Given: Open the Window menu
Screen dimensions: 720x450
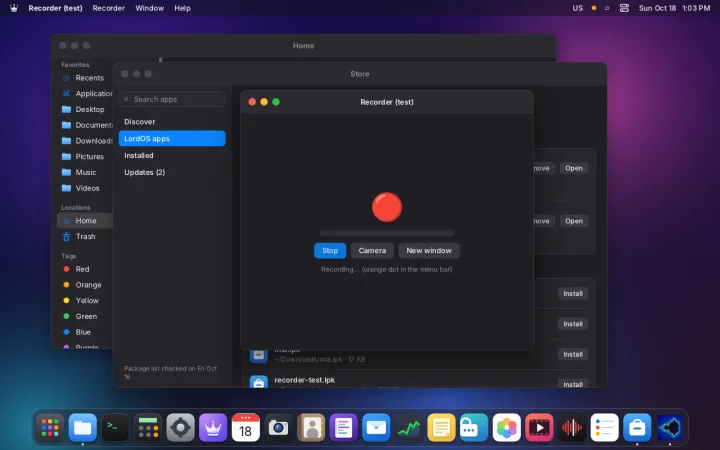Looking at the screenshot, I should pos(149,8).
